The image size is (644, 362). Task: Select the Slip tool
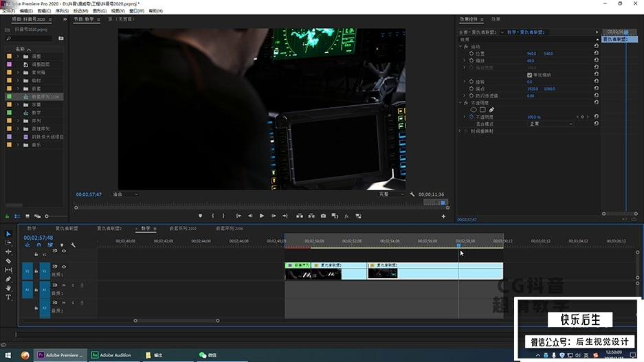8,270
